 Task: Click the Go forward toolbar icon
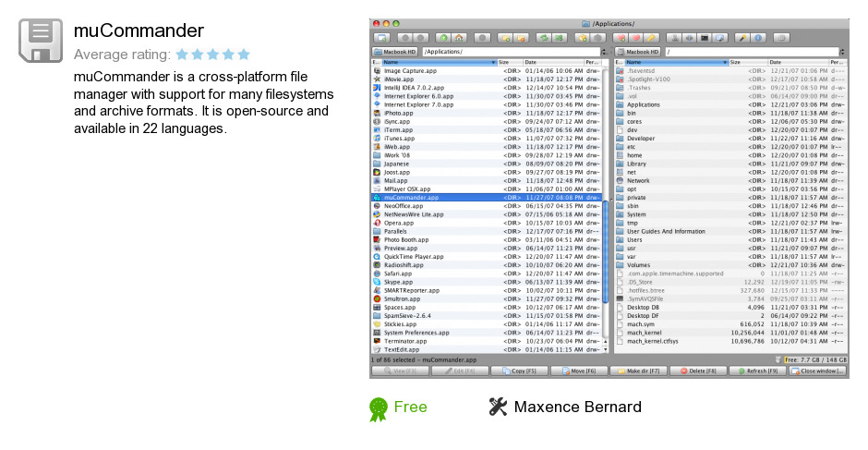pos(421,38)
